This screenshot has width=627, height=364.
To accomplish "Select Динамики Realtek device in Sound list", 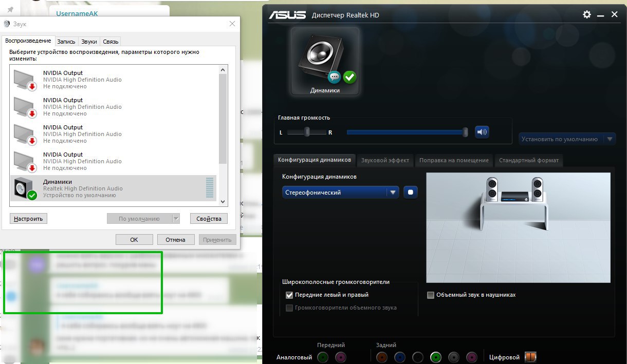I will pyautogui.click(x=114, y=188).
